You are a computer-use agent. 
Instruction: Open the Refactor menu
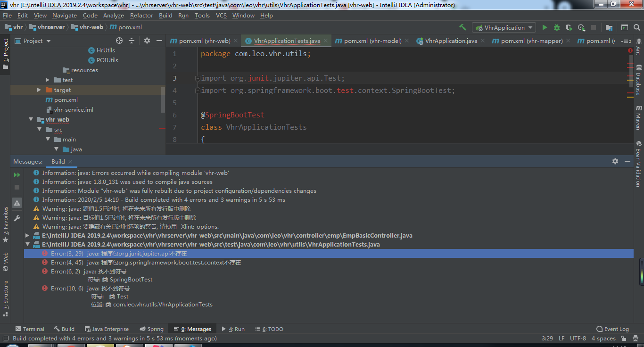(141, 15)
